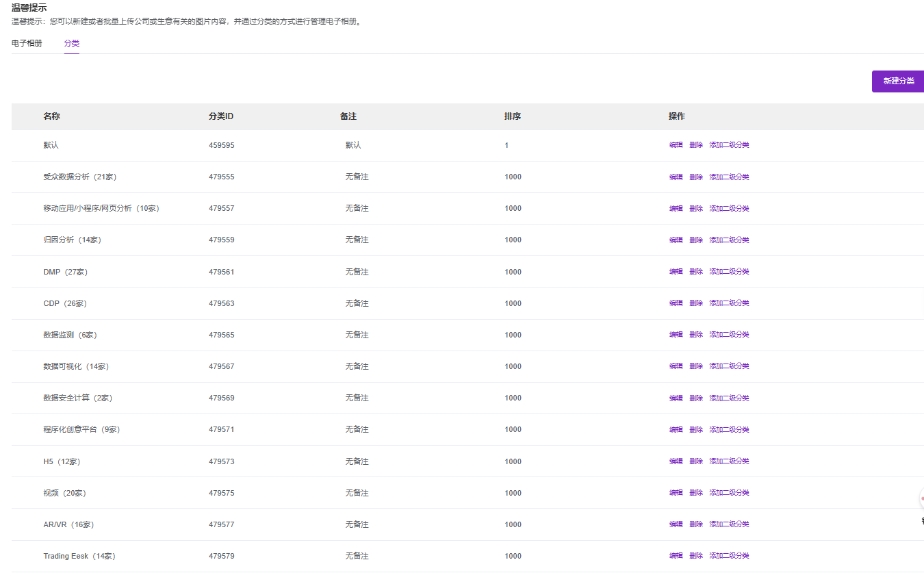Edit the Trading Eesk (14家) category
Image resolution: width=924 pixels, height=573 pixels.
(x=676, y=556)
